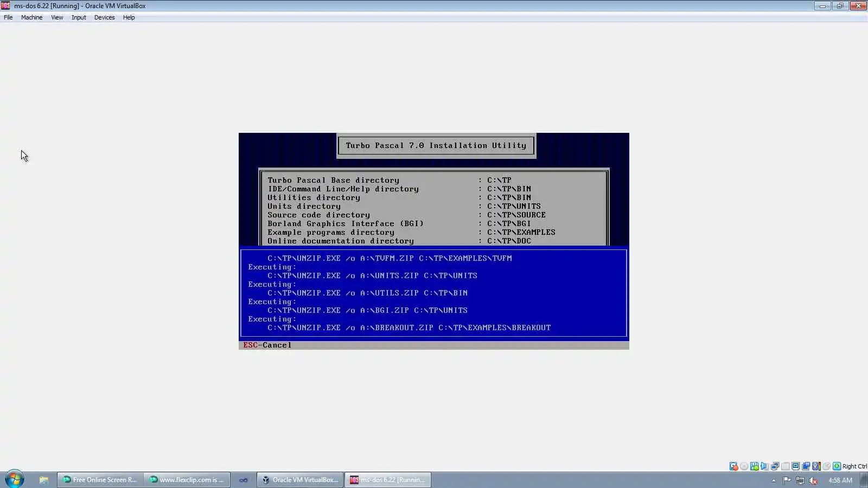Switch to Free Online Screen Recorder taskbar window

100,480
